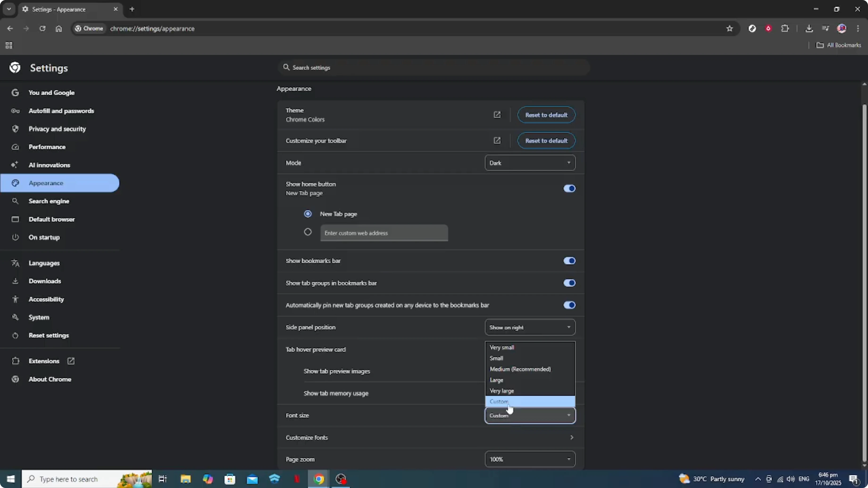Open tab groups grid icon
The width and height of the screenshot is (868, 488).
[x=9, y=45]
